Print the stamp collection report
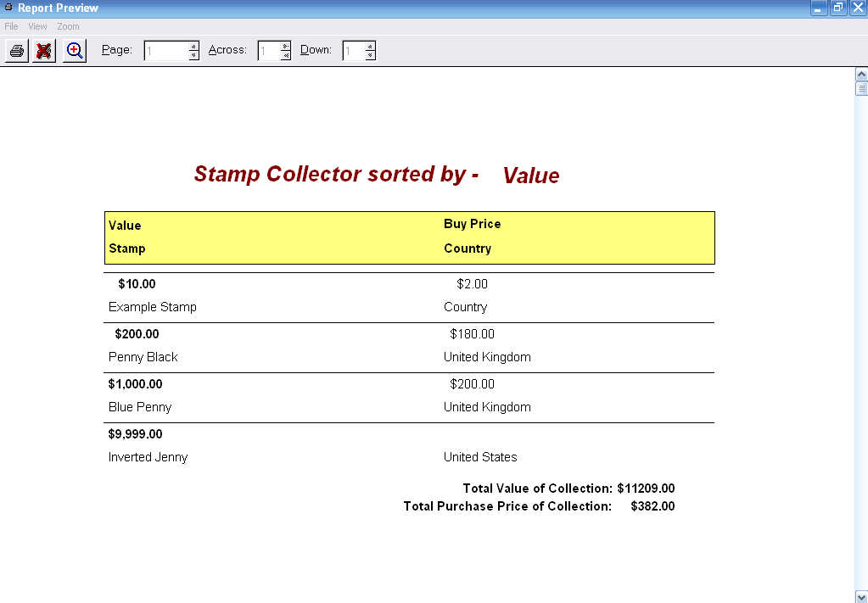 (15, 50)
